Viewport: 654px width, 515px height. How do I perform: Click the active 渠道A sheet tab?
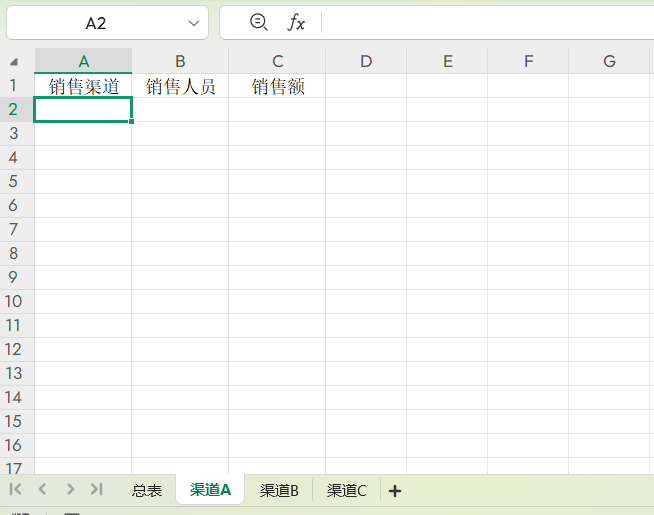point(210,490)
